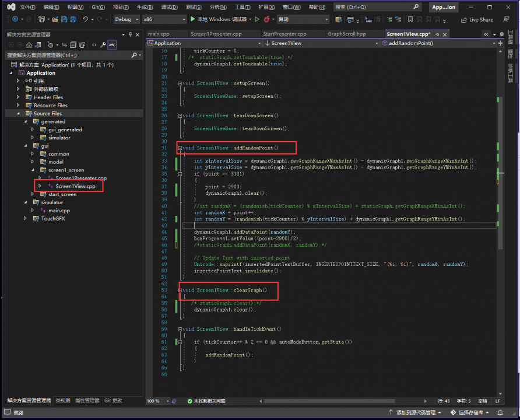Click Sync with Active Document arrows icon
Viewport: 520px width, 420px height.
point(64,45)
